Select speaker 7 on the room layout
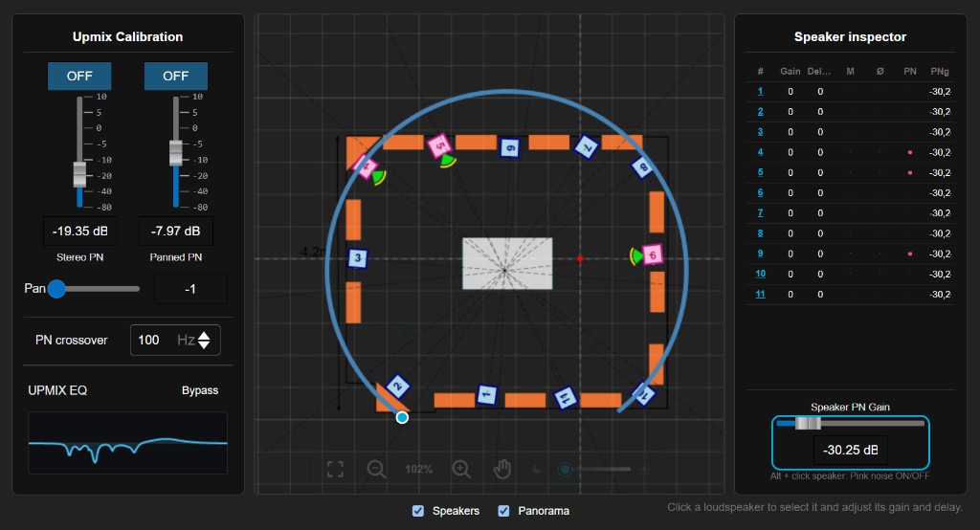The image size is (980, 530). 587,147
